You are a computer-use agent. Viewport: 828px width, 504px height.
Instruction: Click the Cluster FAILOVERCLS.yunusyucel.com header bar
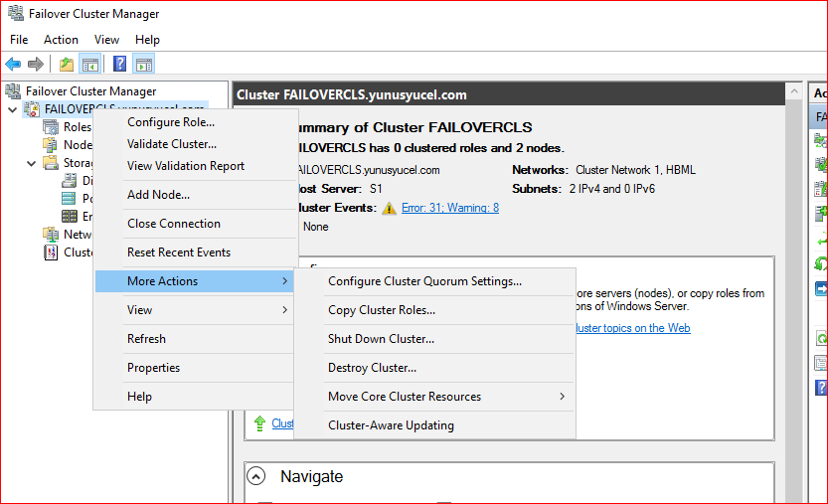pyautogui.click(x=509, y=94)
